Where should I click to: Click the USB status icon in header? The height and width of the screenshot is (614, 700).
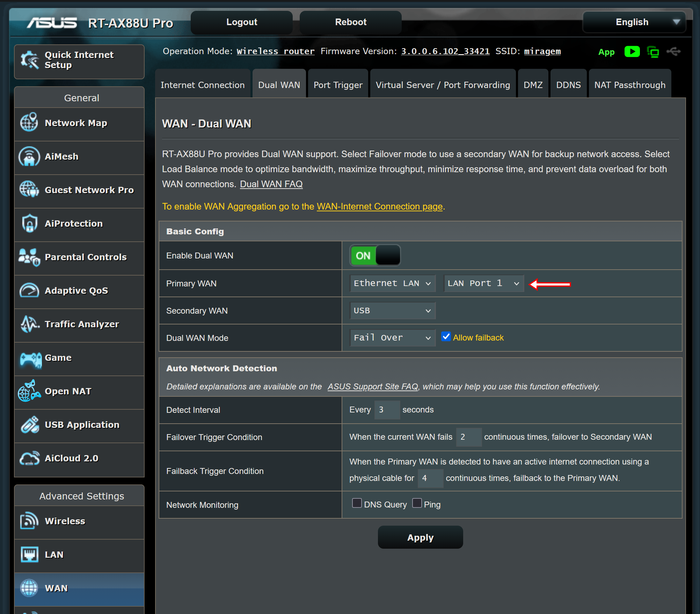point(673,52)
